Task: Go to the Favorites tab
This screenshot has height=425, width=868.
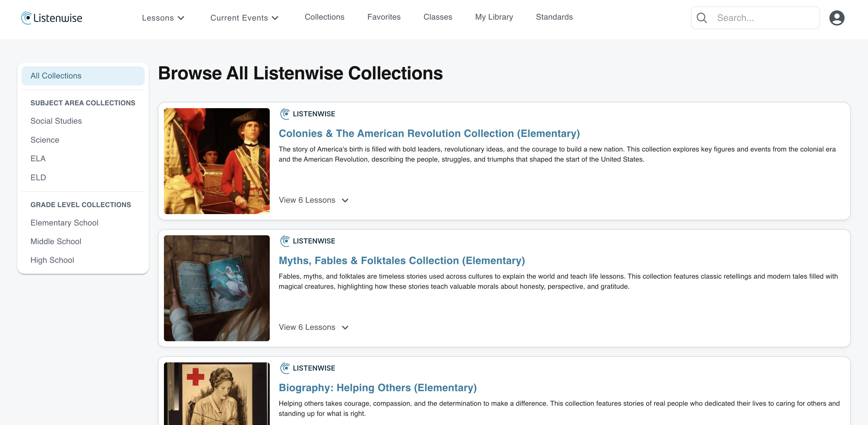Action: coord(383,17)
